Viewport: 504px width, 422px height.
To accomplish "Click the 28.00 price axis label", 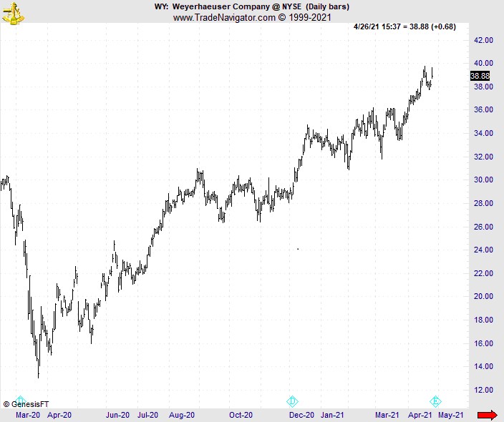I will [483, 203].
